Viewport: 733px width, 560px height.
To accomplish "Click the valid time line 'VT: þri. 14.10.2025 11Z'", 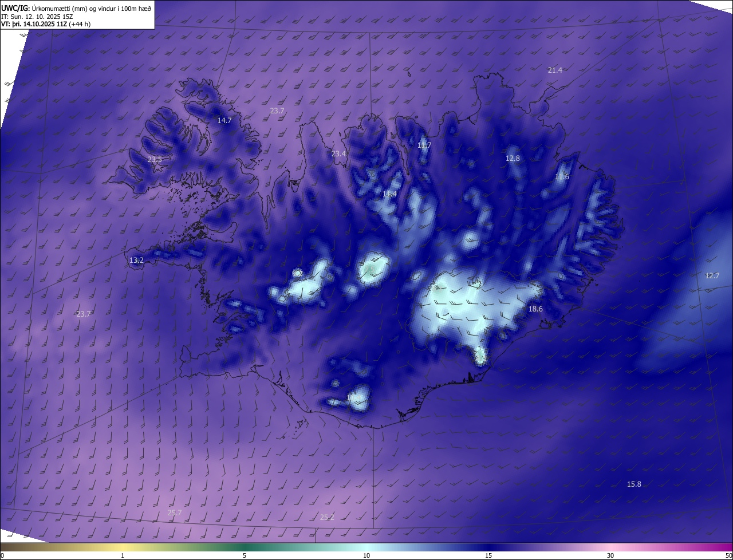I will click(x=34, y=24).
